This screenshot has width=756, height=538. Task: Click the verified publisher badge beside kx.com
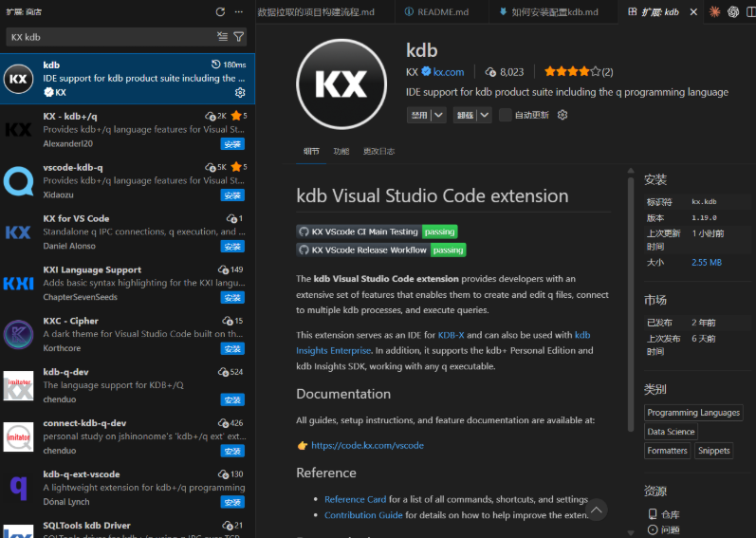click(426, 72)
